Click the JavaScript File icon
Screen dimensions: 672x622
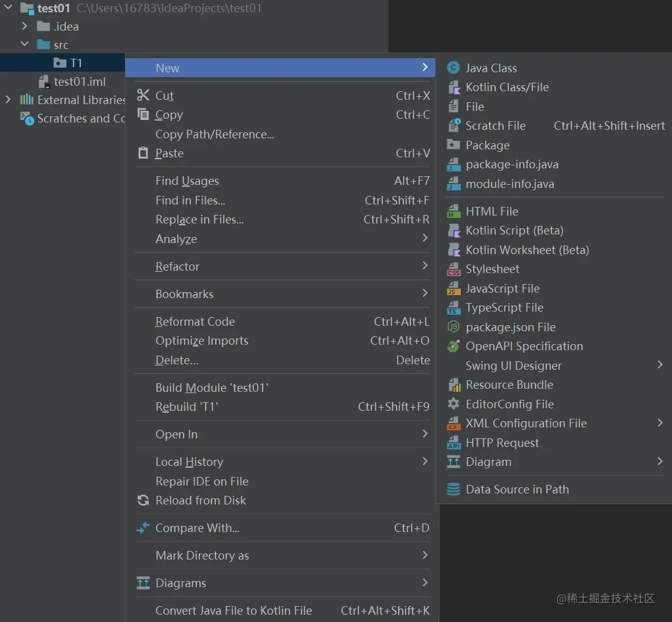tap(454, 288)
